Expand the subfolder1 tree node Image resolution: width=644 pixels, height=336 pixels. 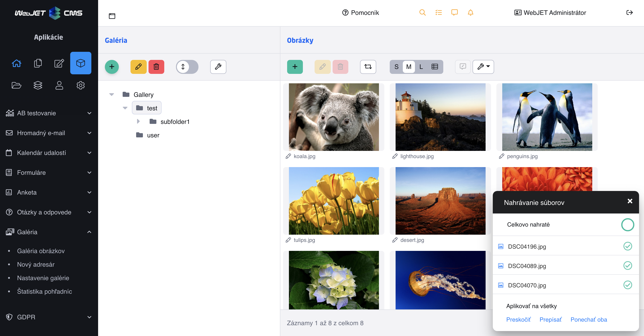139,121
